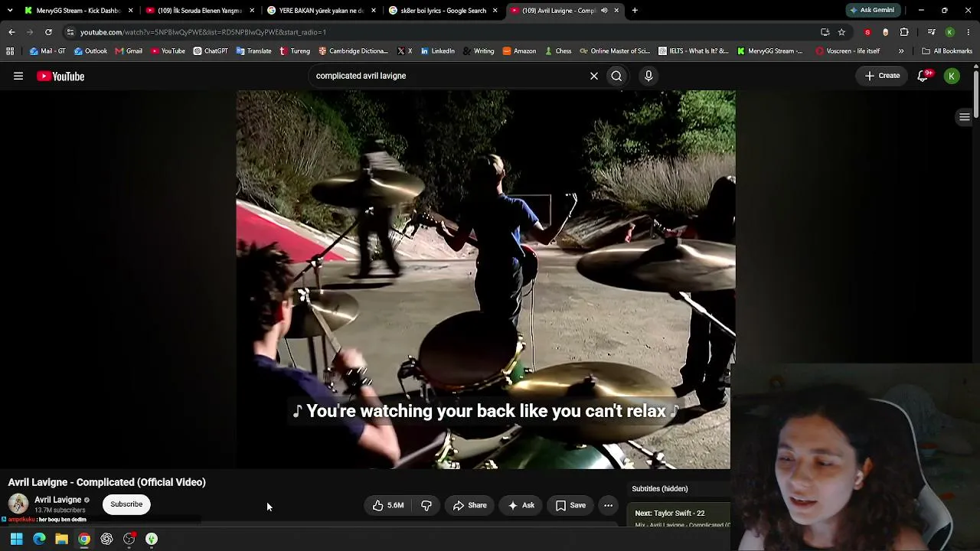Open more actions three-dot menu

[608, 505]
